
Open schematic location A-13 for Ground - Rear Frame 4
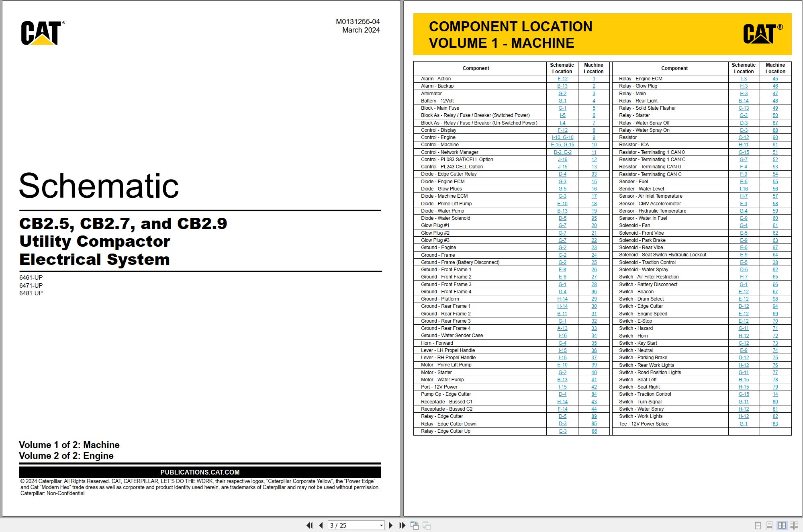(x=562, y=328)
